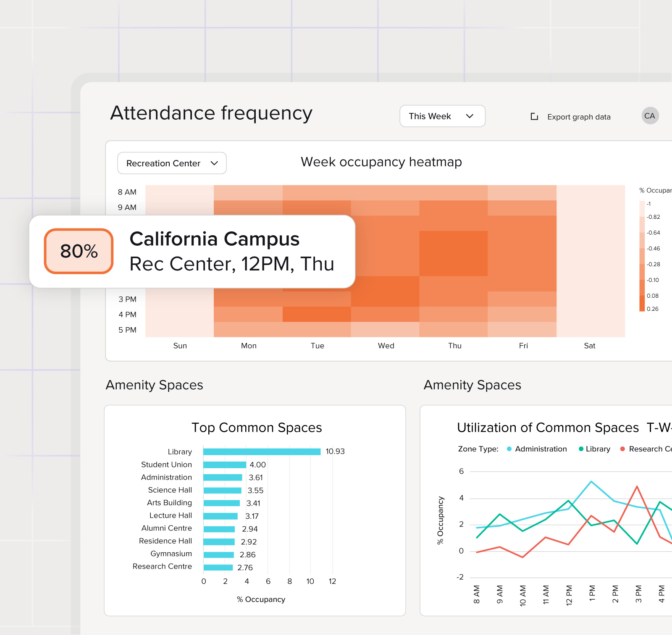
Task: Click Rec Center, 12PM, Thu tooltip text
Action: 232,264
